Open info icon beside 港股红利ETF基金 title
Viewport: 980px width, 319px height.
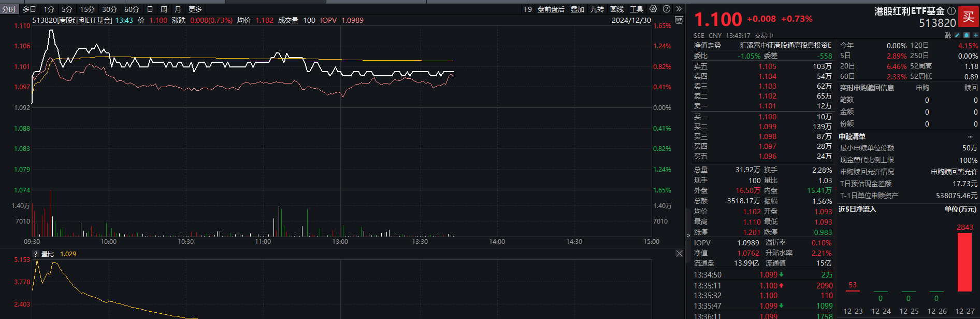pos(952,11)
